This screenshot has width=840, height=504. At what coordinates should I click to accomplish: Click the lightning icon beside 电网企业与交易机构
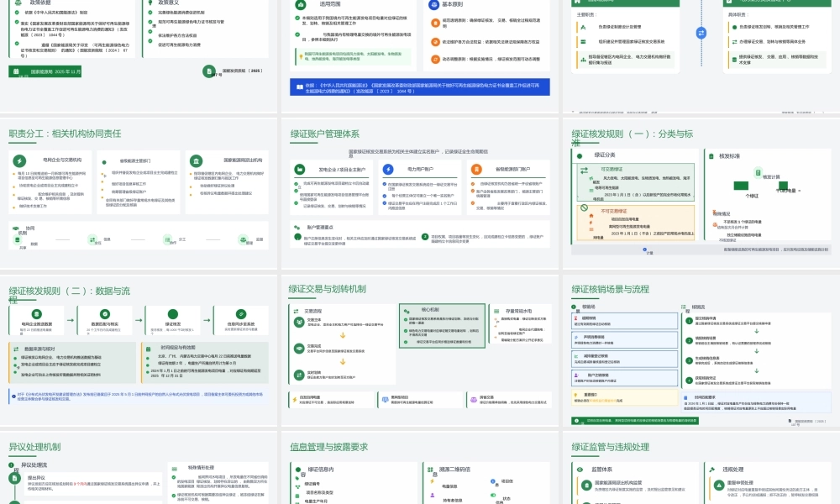(x=20, y=160)
